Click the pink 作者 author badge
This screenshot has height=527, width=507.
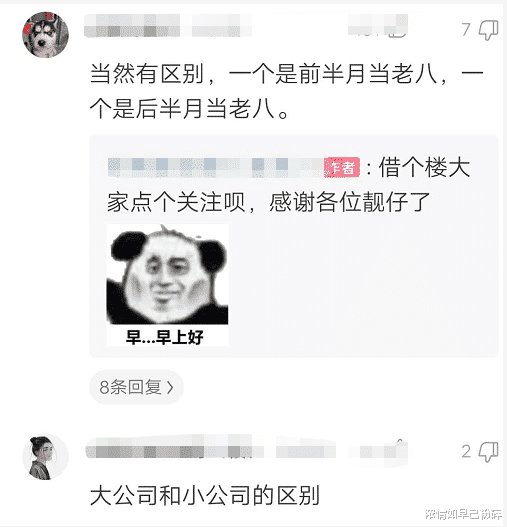[x=342, y=167]
